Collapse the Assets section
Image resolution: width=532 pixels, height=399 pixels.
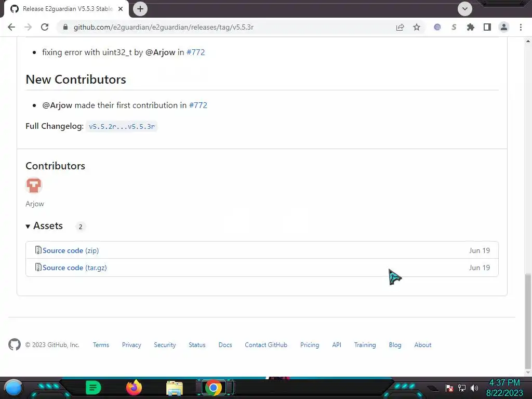pyautogui.click(x=44, y=226)
